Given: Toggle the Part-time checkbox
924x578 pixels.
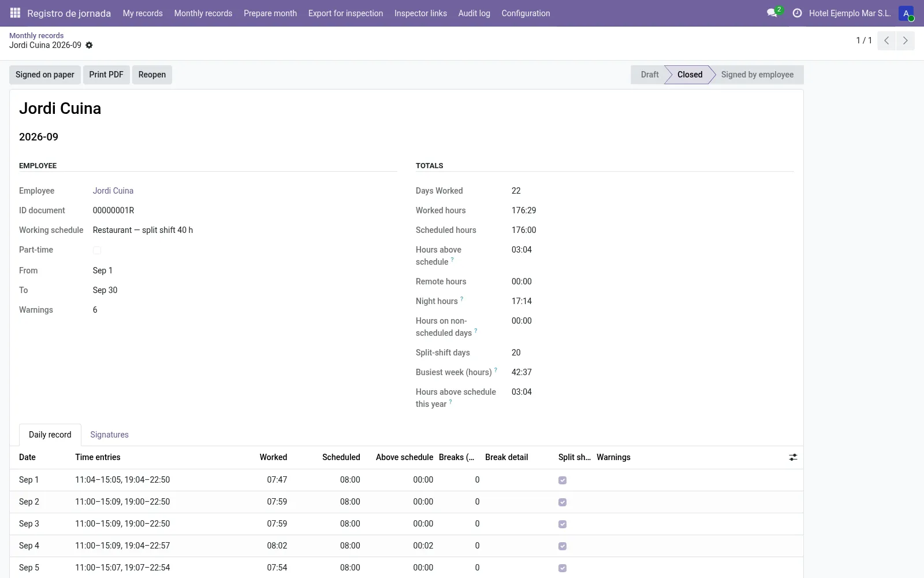Looking at the screenshot, I should point(97,250).
